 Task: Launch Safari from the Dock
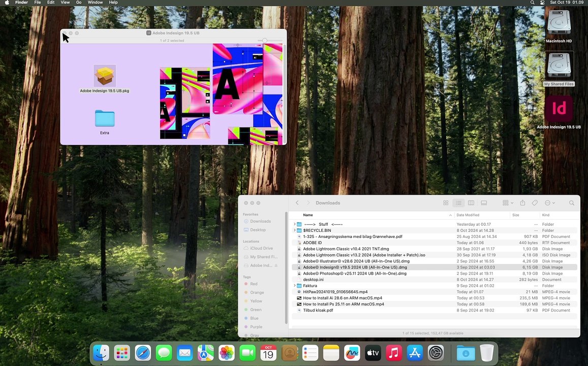pos(143,353)
